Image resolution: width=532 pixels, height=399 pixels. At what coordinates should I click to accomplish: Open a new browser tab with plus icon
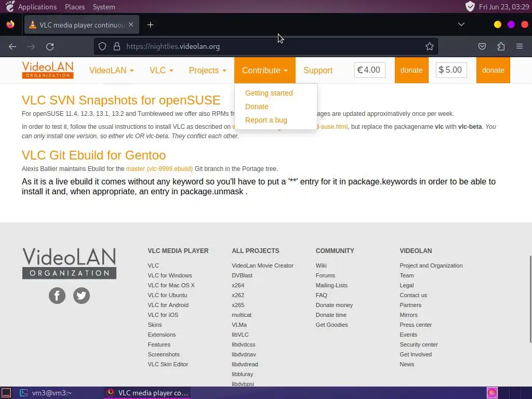(x=150, y=25)
